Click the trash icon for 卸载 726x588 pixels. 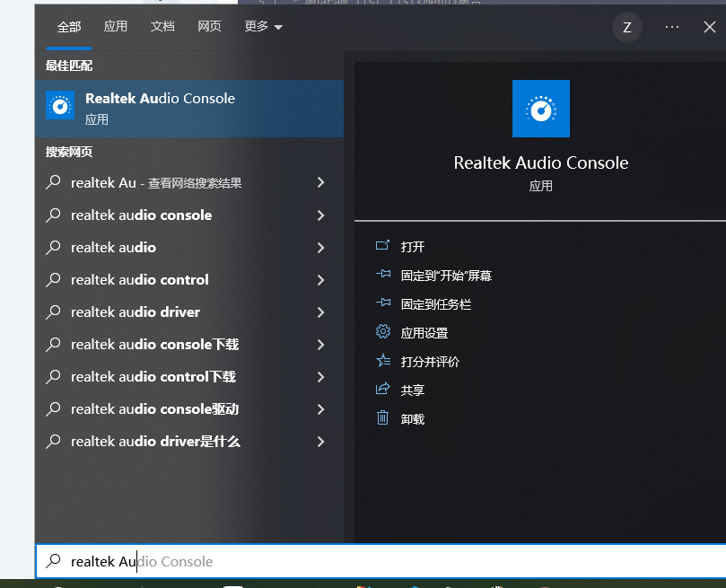coord(382,417)
